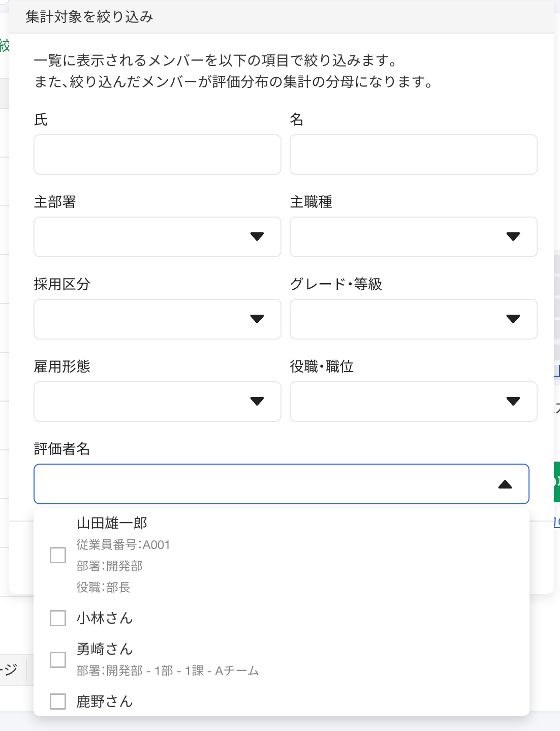The width and height of the screenshot is (560, 731).
Task: Check the 小林さん checkbox
Action: click(58, 618)
